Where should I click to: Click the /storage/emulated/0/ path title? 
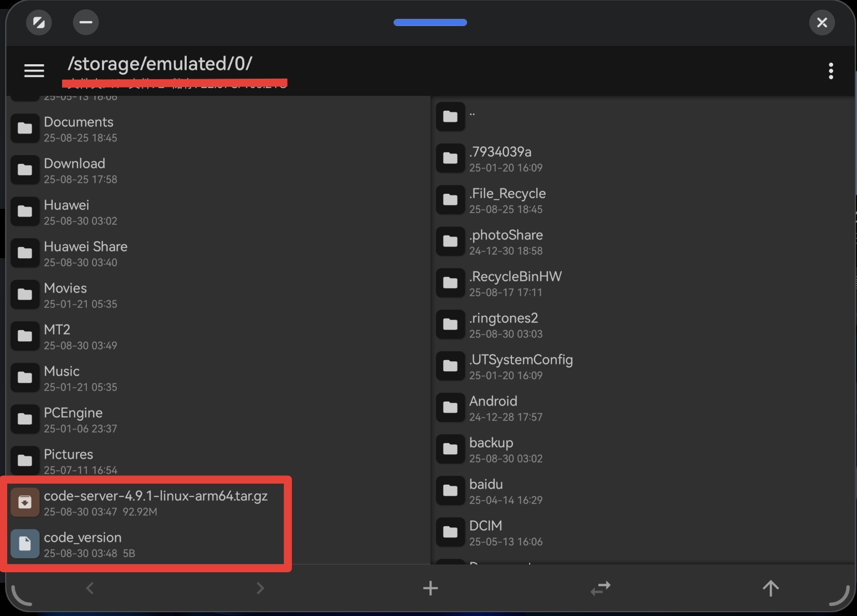coord(160,64)
